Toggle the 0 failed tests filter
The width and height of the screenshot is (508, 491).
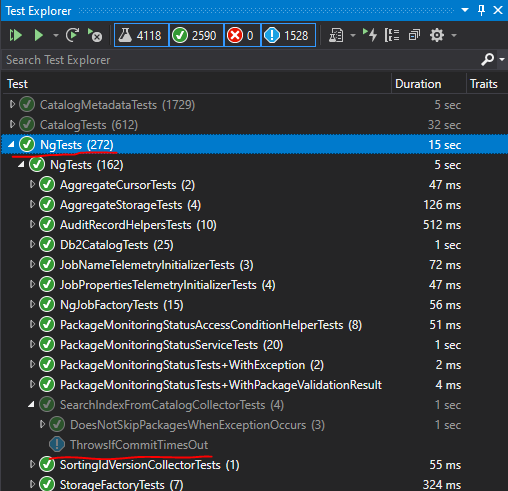coord(242,35)
